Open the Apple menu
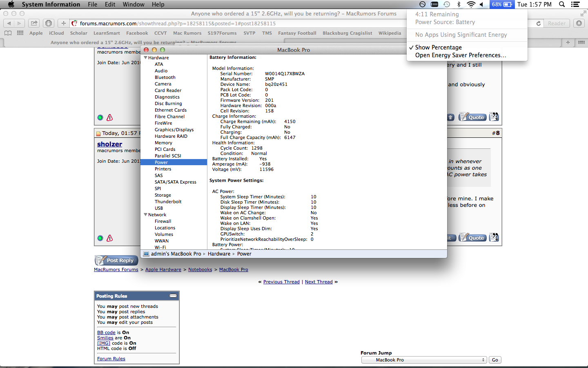Screen dimensions: 588x368 click(11, 4)
